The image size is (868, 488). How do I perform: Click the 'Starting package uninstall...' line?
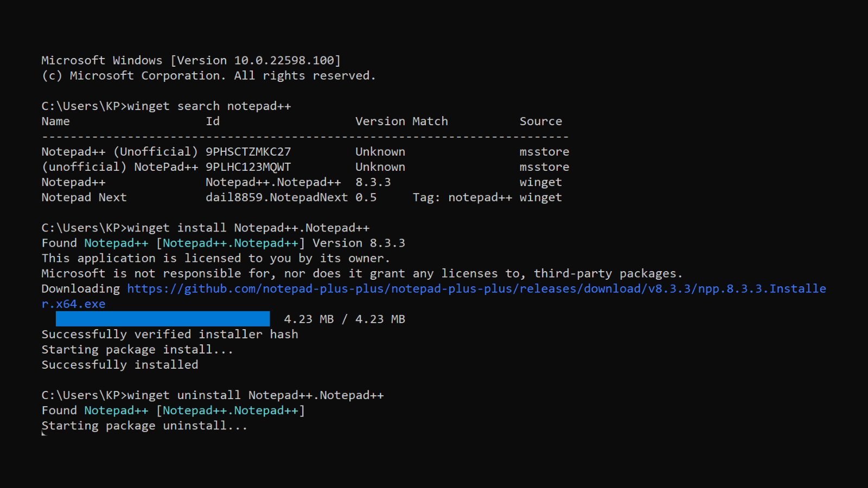pyautogui.click(x=144, y=426)
